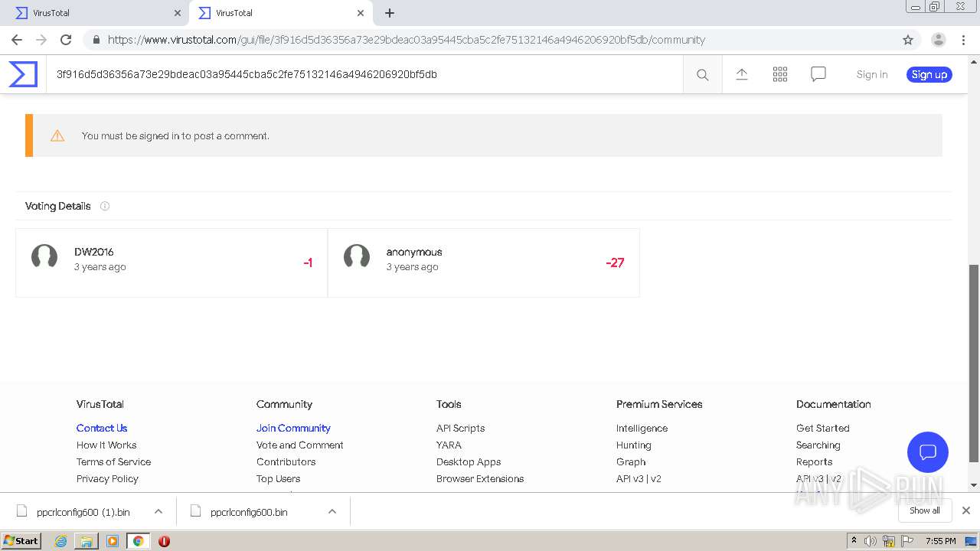Click the Voting Details info icon
Screen dimensions: 980x551
click(x=105, y=206)
